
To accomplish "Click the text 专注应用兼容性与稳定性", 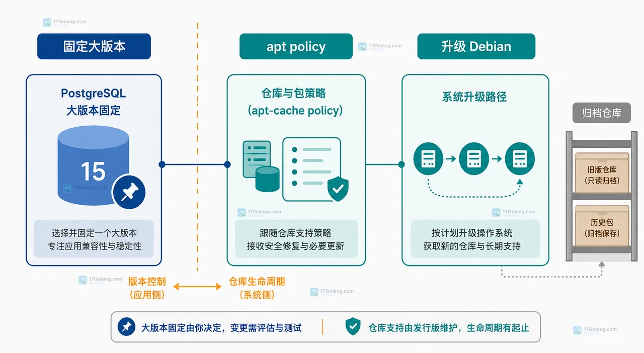I will (94, 246).
